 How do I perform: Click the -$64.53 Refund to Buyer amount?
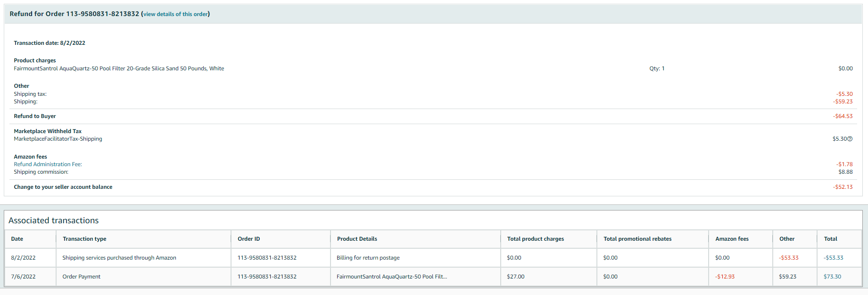[843, 116]
